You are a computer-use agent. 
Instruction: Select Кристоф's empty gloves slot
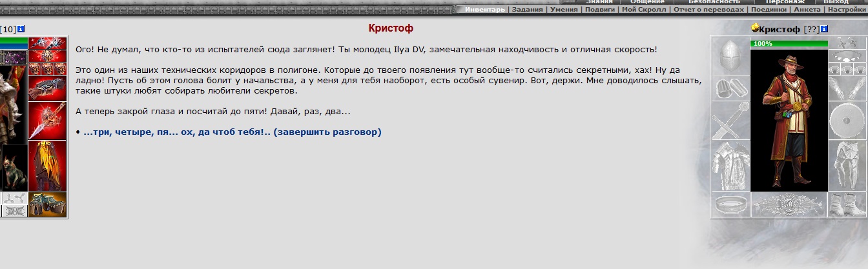tap(847, 88)
